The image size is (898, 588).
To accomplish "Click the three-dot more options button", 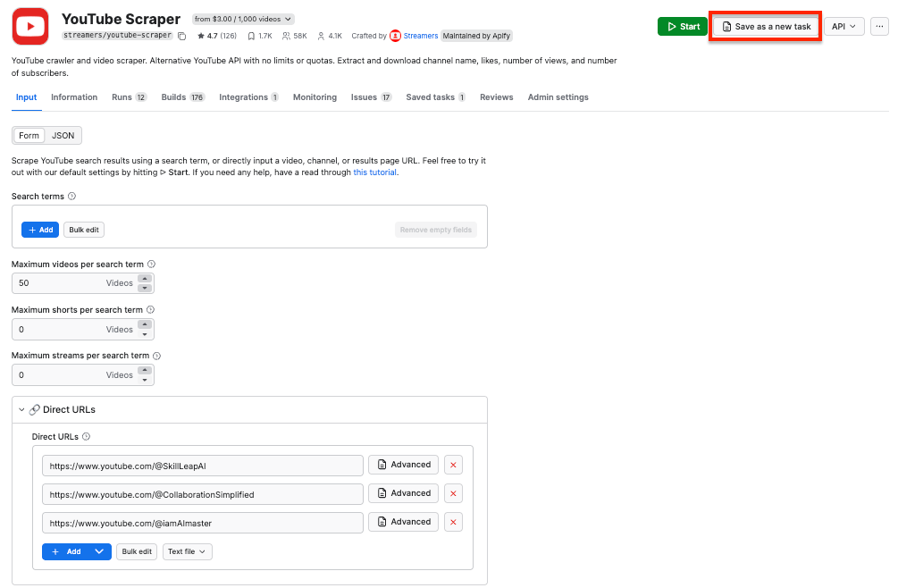I will 879,27.
